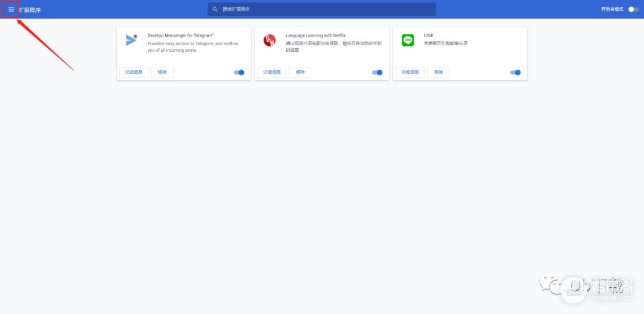The height and width of the screenshot is (314, 644).
Task: Click the 开发者模式 label text
Action: tap(612, 9)
